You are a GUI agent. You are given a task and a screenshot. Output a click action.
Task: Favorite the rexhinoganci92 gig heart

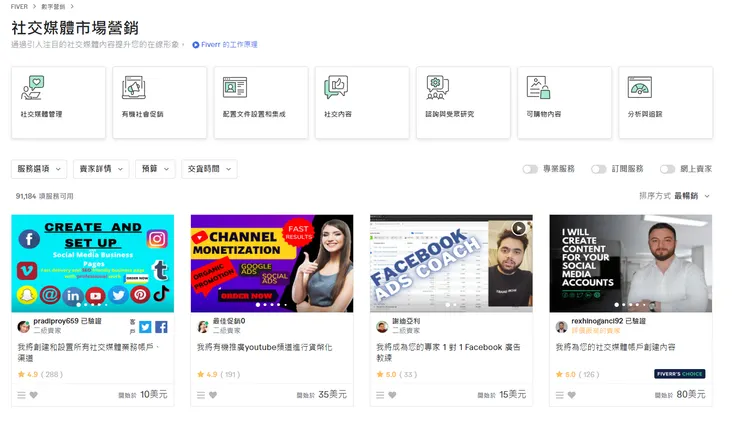coord(572,395)
